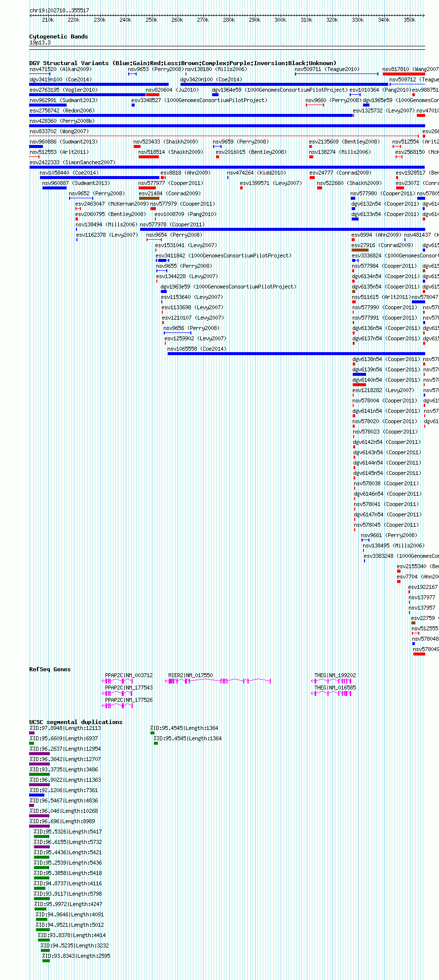Select variant nsv474264 (Kidd2010)
Screen dimensions: 439x980
click(x=256, y=173)
